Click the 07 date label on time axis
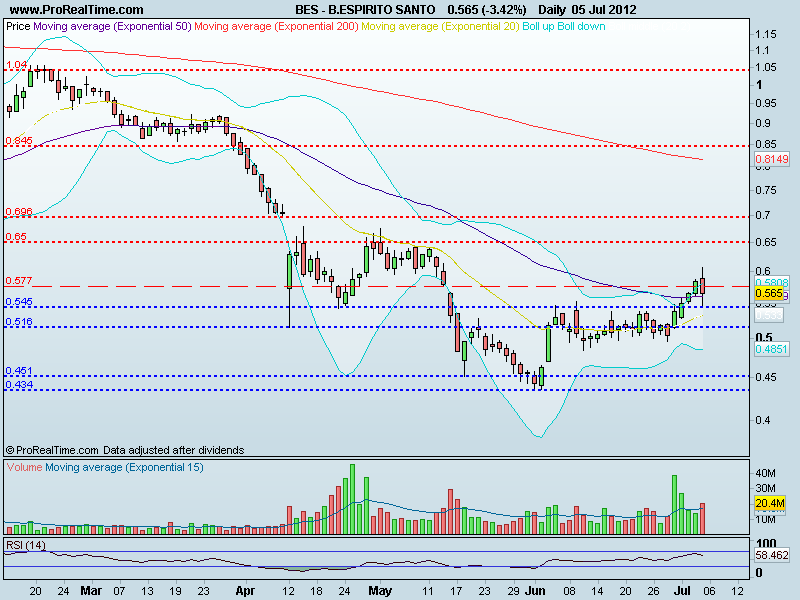Image resolution: width=800 pixels, height=600 pixels. pos(119,591)
